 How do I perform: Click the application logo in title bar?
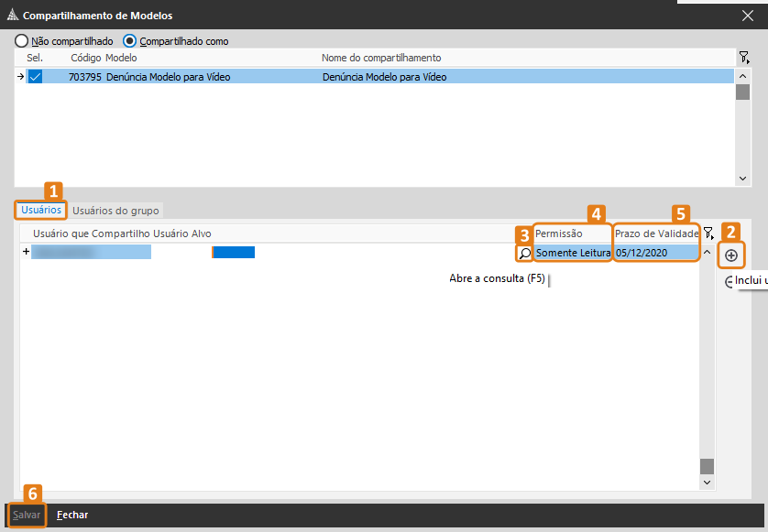pos(11,16)
